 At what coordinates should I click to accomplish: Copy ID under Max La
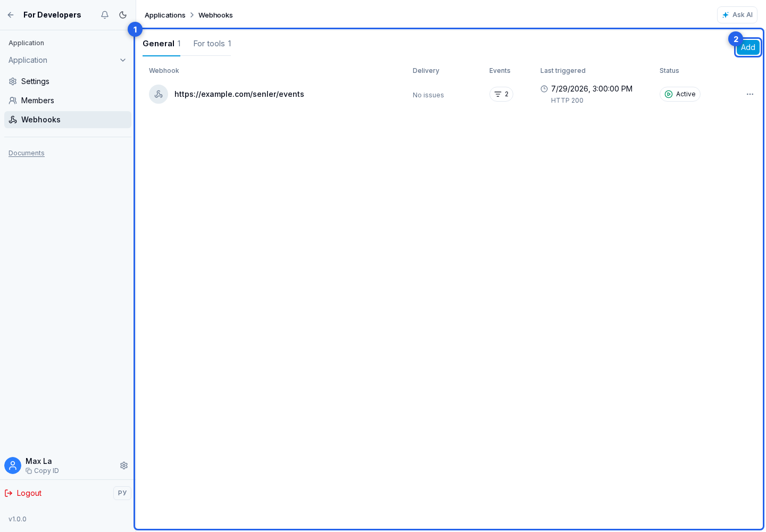[x=43, y=471]
